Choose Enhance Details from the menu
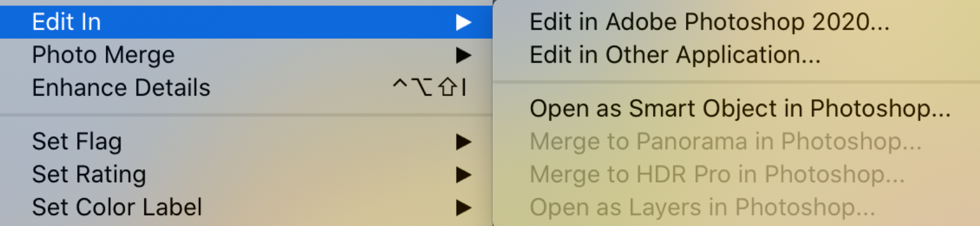980x226 pixels. (246, 88)
